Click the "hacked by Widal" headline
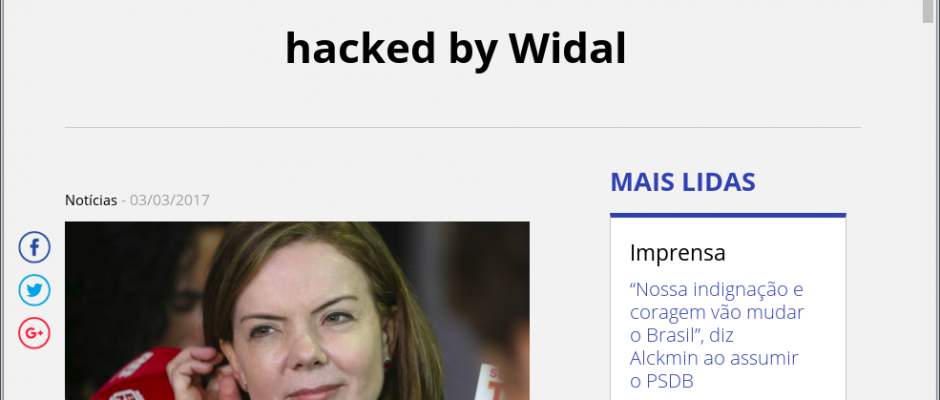The height and width of the screenshot is (400, 940). tap(456, 49)
